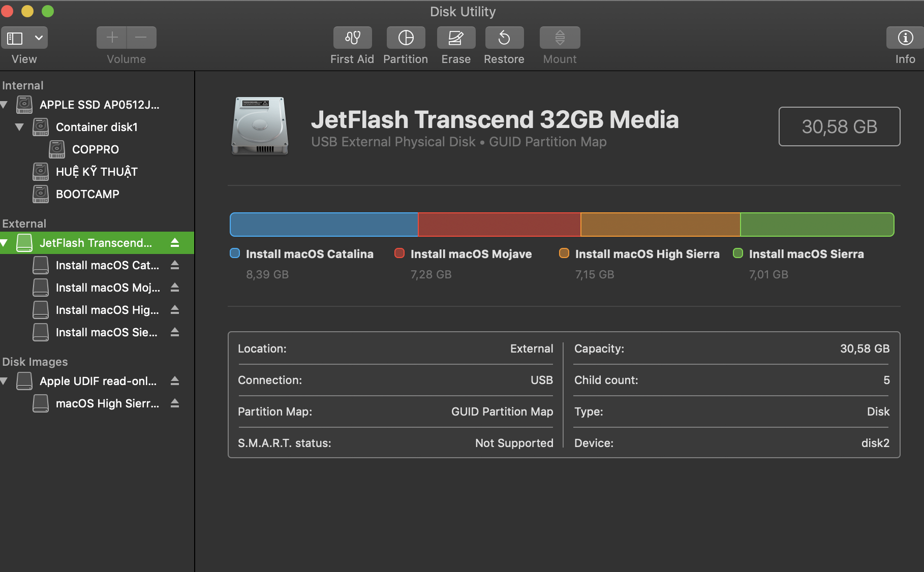924x572 pixels.
Task: Eject the JetFlash Transcend disk
Action: (x=175, y=242)
